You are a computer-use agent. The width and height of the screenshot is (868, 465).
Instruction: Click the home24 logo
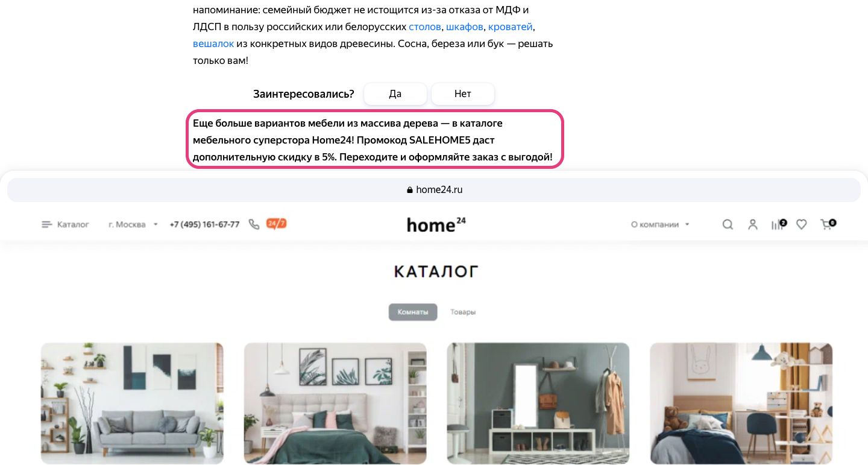436,224
